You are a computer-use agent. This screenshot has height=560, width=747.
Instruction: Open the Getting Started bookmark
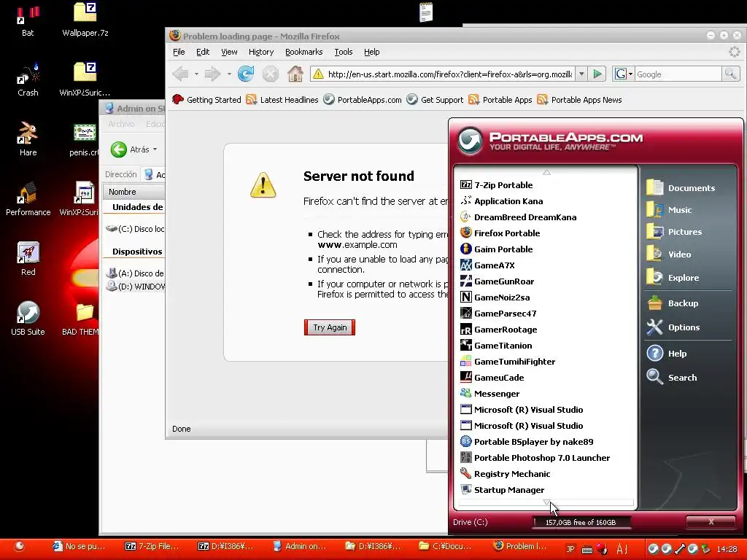(x=206, y=99)
